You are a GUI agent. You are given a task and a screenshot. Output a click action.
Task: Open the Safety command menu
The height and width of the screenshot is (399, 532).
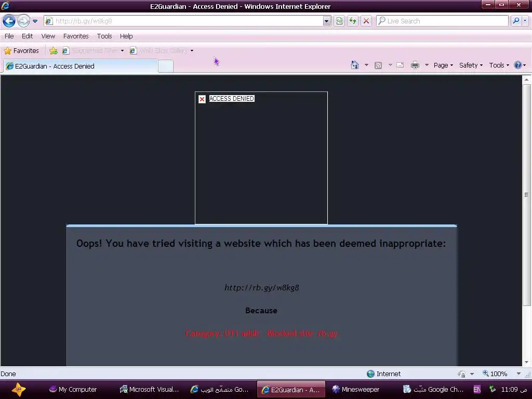tap(471, 65)
